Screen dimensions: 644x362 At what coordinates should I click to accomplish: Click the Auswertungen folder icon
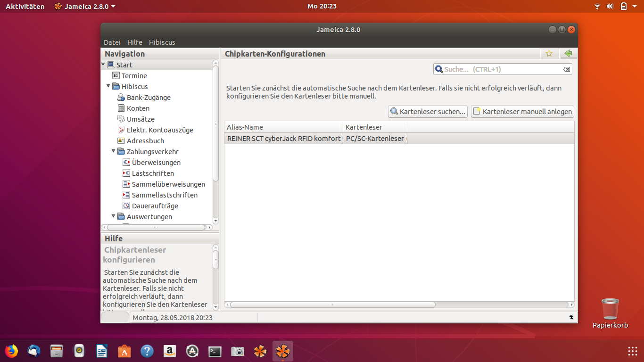tap(121, 217)
